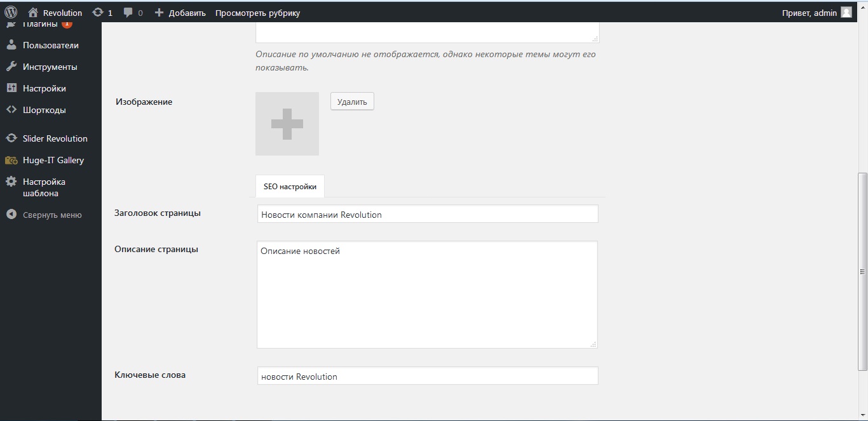The width and height of the screenshot is (868, 421).
Task: Open the updates icon in admin bar
Action: tap(97, 13)
